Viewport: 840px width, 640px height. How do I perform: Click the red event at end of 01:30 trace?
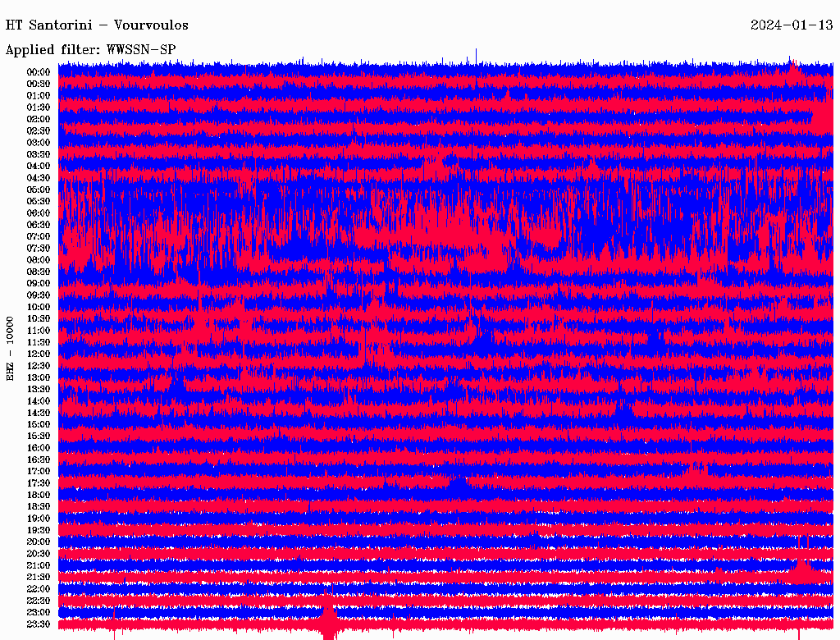821,112
